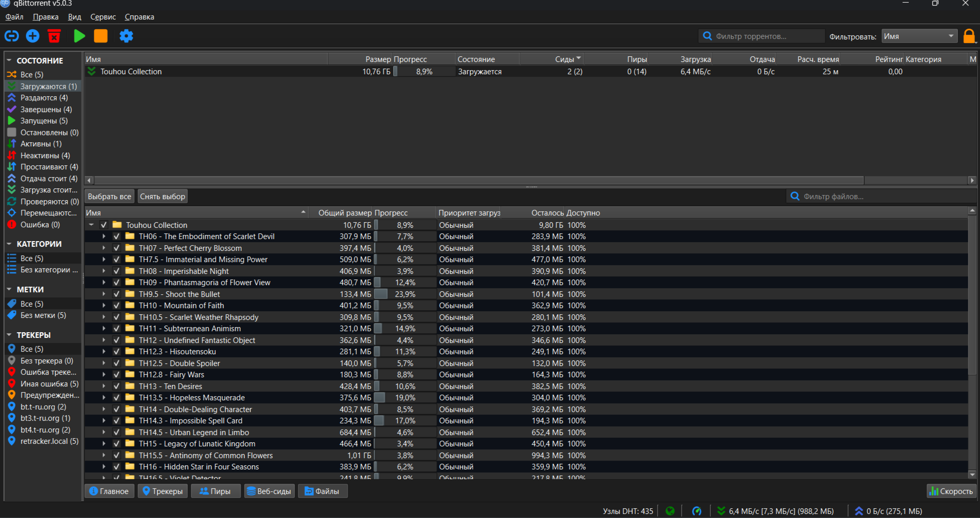Sort torrents by the Сиды column header

(551, 59)
